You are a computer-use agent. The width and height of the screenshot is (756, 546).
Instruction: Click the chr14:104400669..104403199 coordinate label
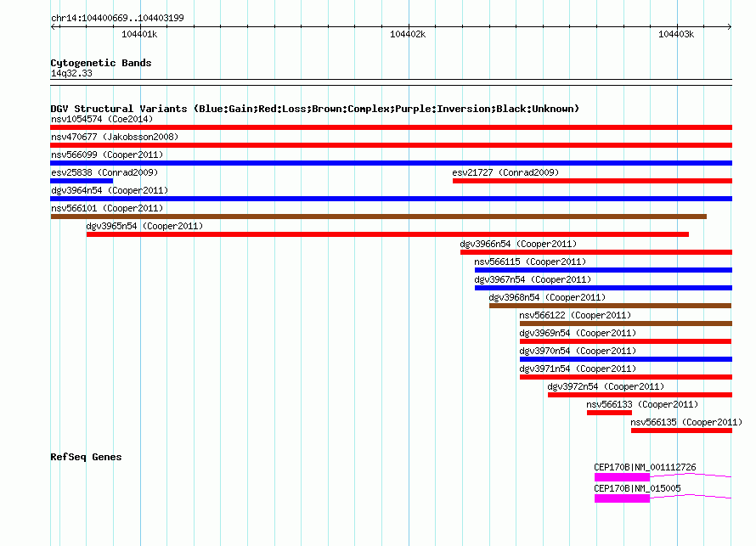pos(117,18)
